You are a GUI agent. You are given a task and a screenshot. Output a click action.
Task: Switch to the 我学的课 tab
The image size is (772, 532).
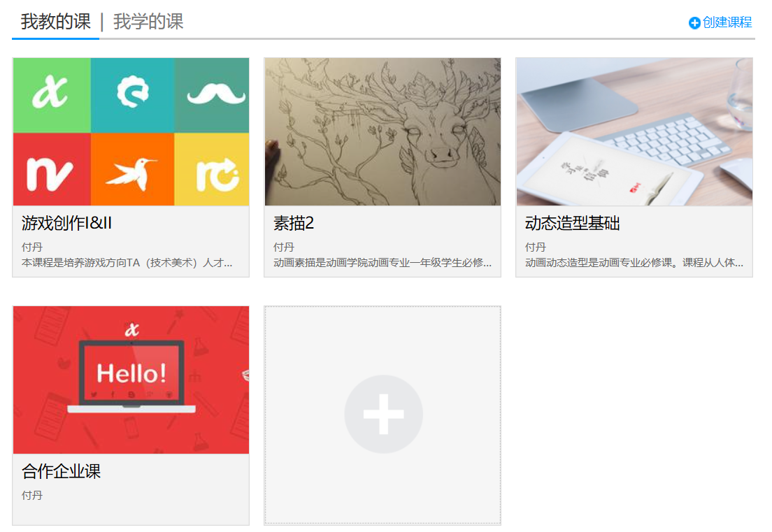pos(148,22)
